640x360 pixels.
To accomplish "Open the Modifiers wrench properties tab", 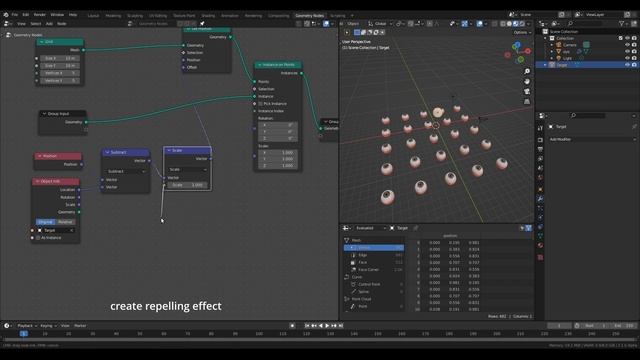I will point(540,199).
